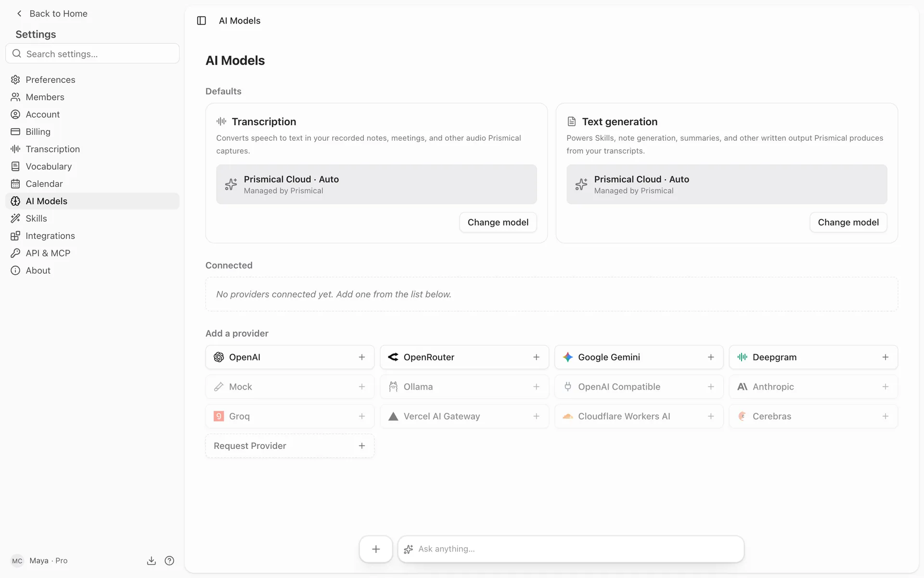Select Integrations in the sidebar
Image resolution: width=924 pixels, height=578 pixels.
point(92,236)
